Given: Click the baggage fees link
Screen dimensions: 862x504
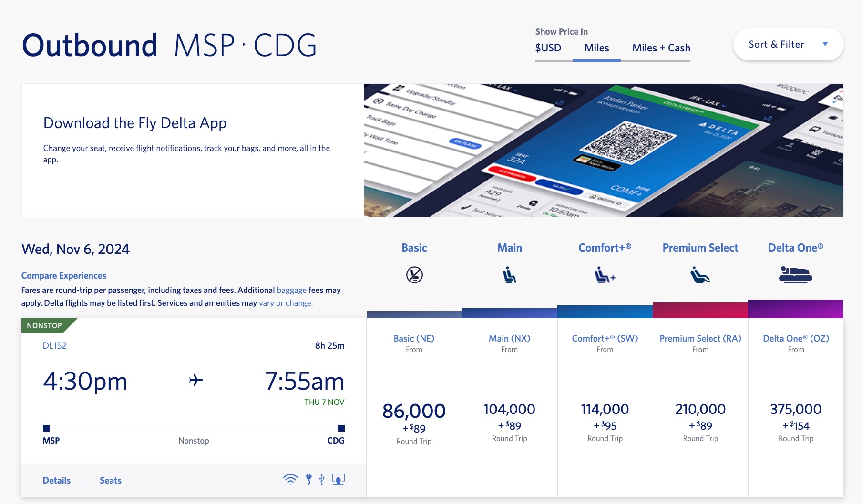Looking at the screenshot, I should coord(291,290).
